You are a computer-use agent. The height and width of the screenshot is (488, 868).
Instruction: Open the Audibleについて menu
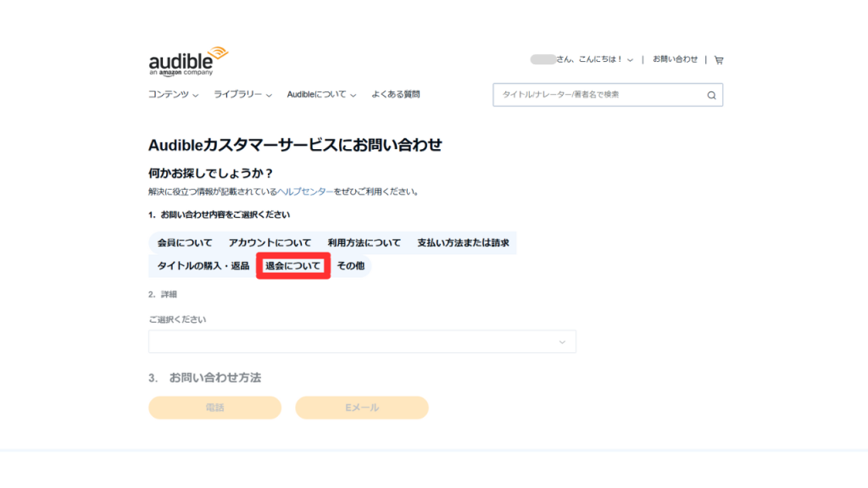click(321, 95)
